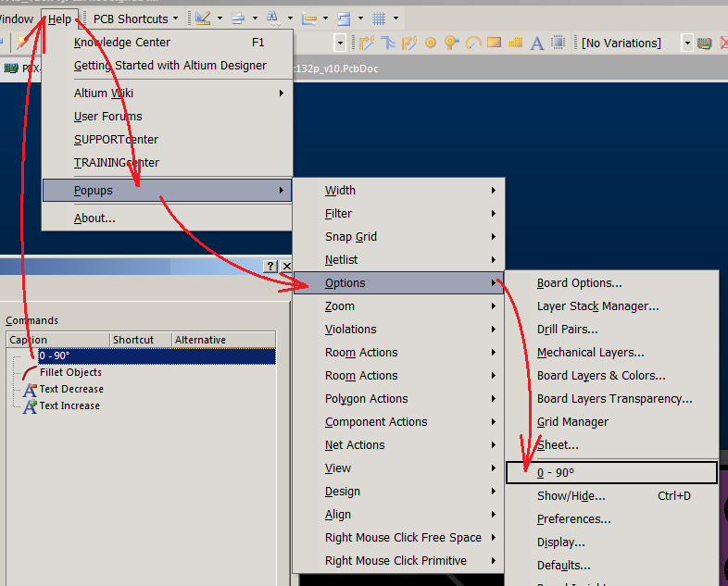Click the Shortcut column header
This screenshot has width=728, height=586.
pyautogui.click(x=140, y=340)
